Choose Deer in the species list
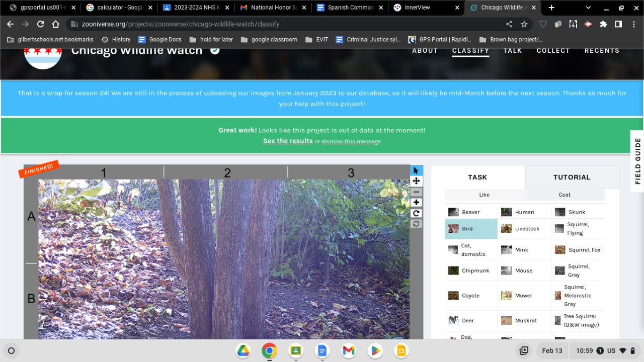Viewport: 644px width, 362px height. coord(471,320)
